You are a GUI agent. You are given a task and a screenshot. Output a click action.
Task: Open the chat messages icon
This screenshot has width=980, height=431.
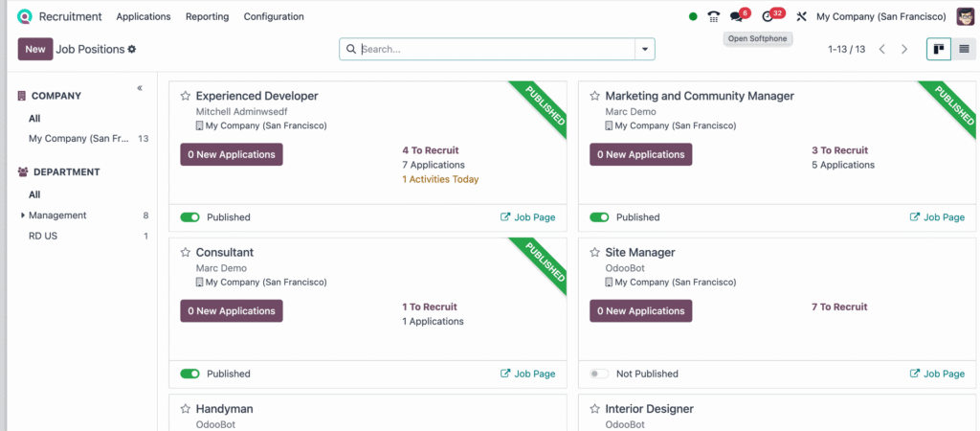point(736,16)
